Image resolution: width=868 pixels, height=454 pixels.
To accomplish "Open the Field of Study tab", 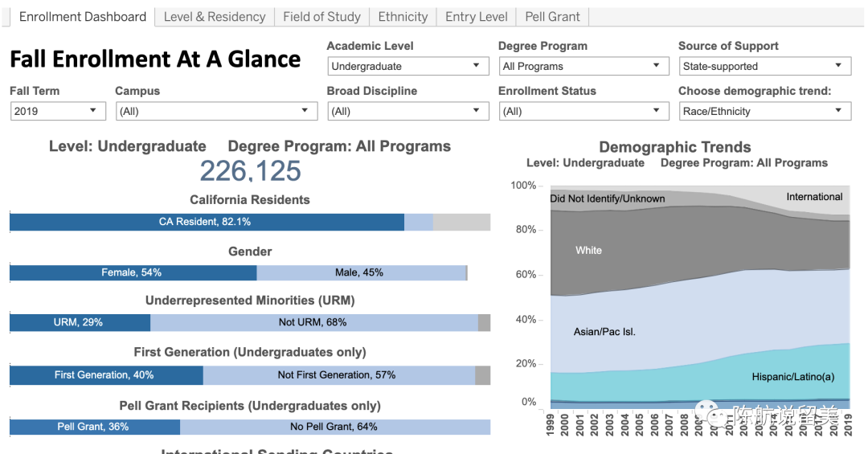I will coord(321,17).
